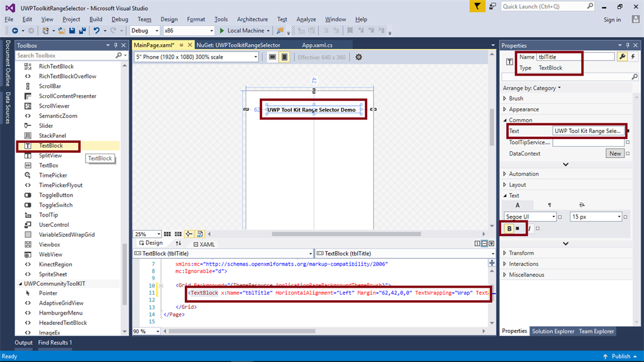The width and height of the screenshot is (644, 362).
Task: Click Sign in link
Action: (612, 20)
